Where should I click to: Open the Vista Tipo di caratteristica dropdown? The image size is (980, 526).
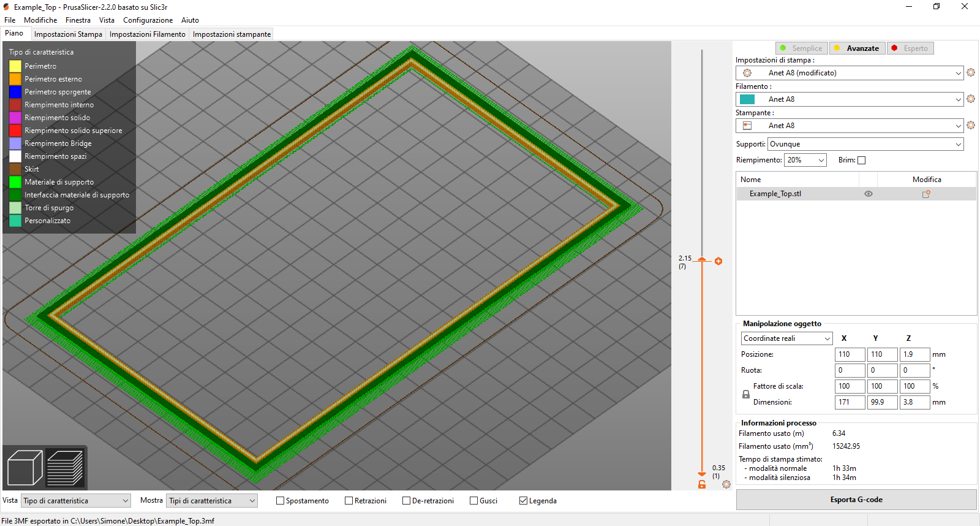coord(76,501)
